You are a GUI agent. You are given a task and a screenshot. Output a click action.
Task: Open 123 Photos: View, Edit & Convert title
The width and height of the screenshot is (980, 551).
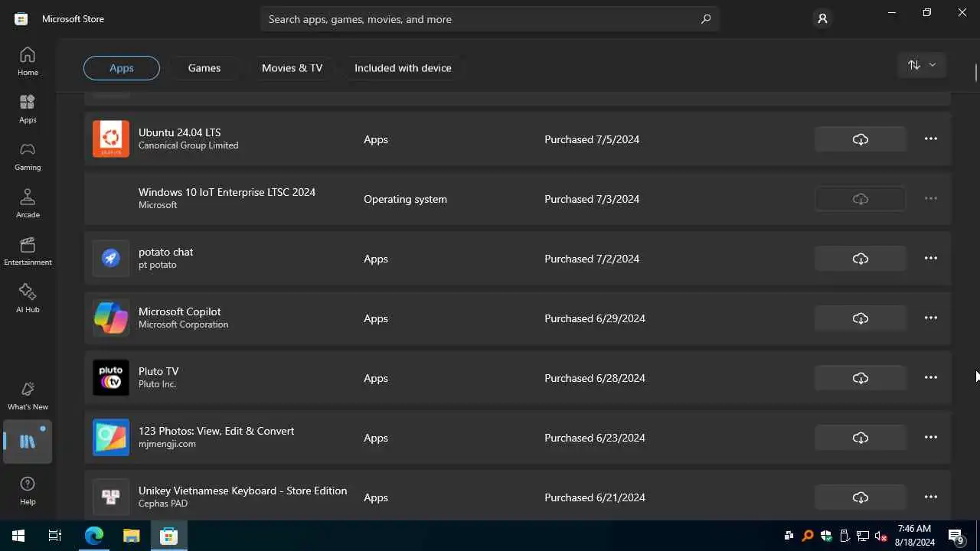(x=216, y=431)
